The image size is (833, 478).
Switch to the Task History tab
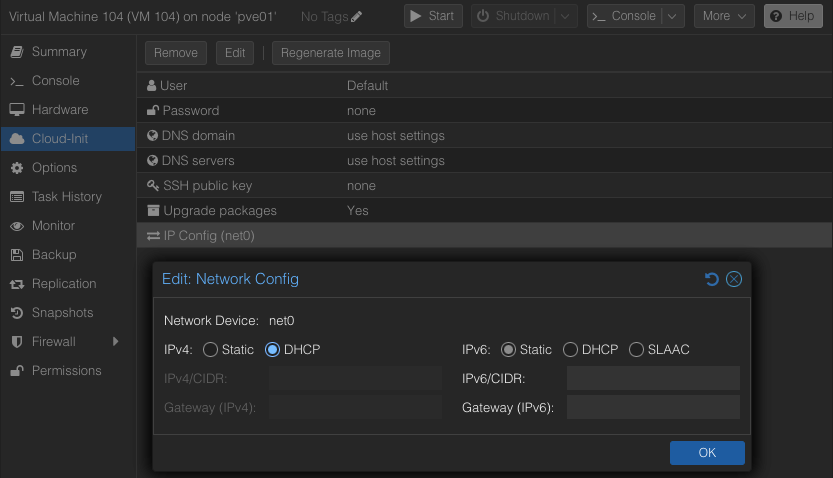pyautogui.click(x=67, y=197)
